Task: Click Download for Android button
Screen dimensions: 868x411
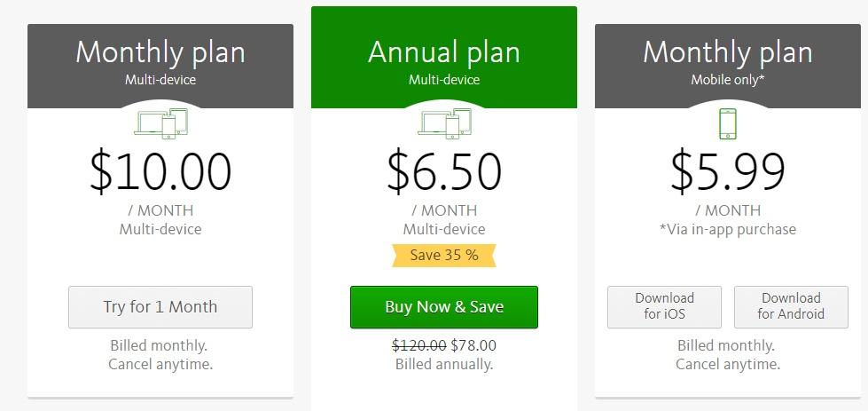Action: point(791,307)
